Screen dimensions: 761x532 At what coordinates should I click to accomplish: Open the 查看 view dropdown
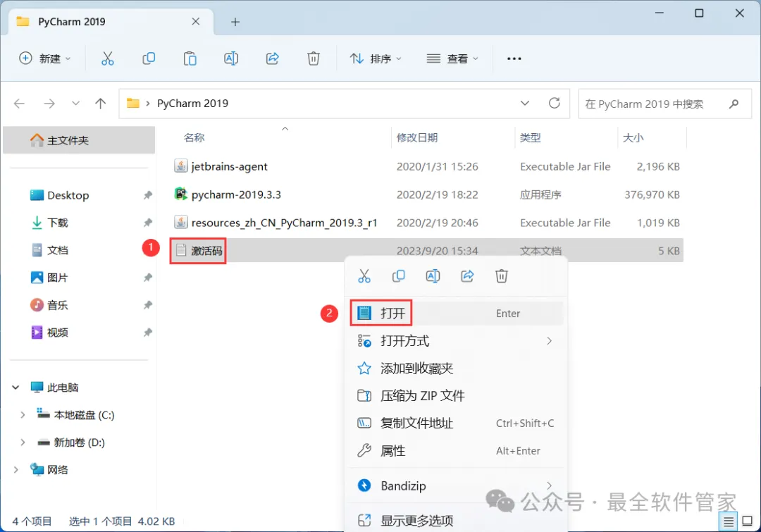tap(452, 58)
